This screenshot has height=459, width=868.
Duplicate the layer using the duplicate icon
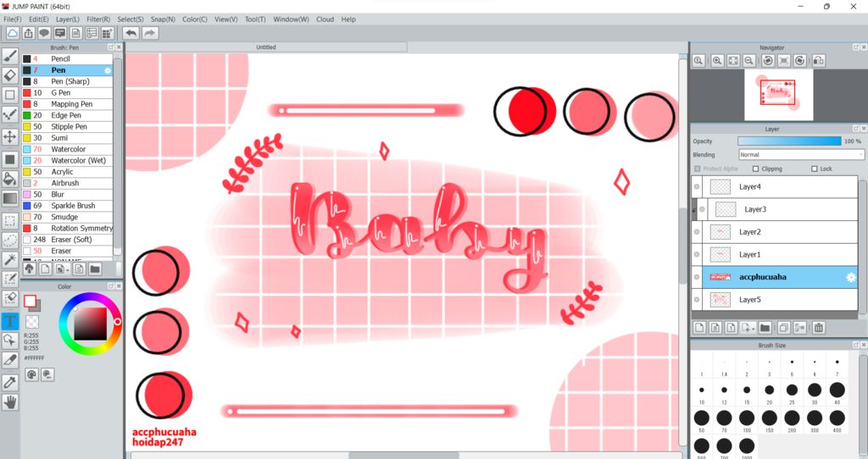[x=783, y=328]
